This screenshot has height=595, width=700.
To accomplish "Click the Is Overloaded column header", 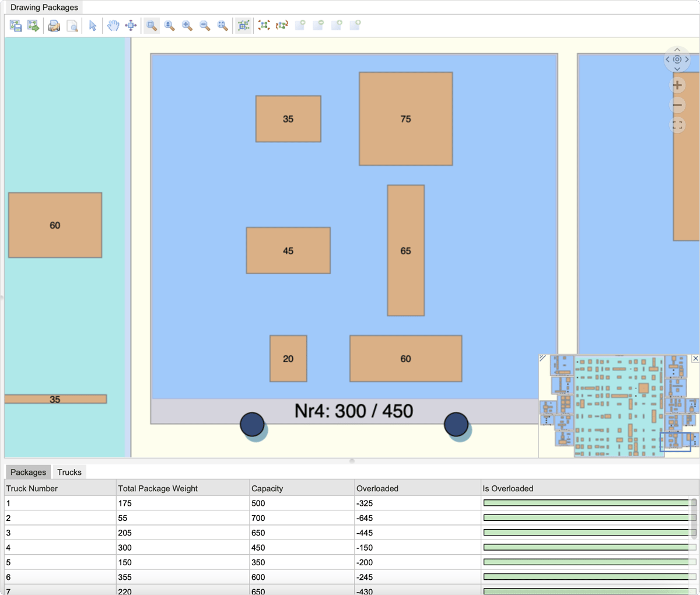I will click(x=590, y=488).
